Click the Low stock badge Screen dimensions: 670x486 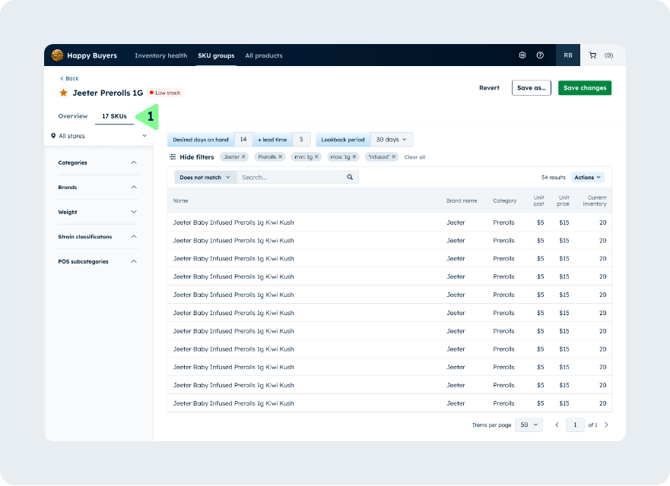tap(165, 93)
